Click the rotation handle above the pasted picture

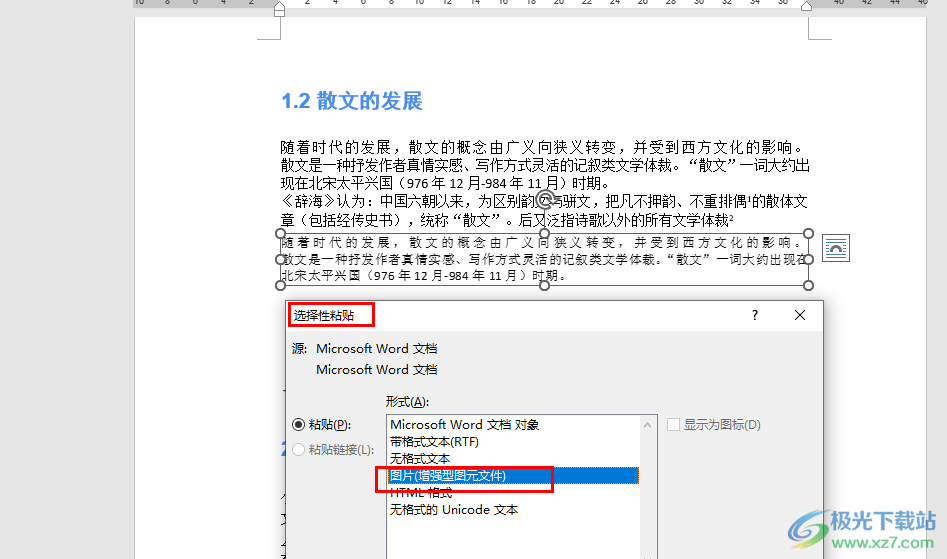[546, 213]
